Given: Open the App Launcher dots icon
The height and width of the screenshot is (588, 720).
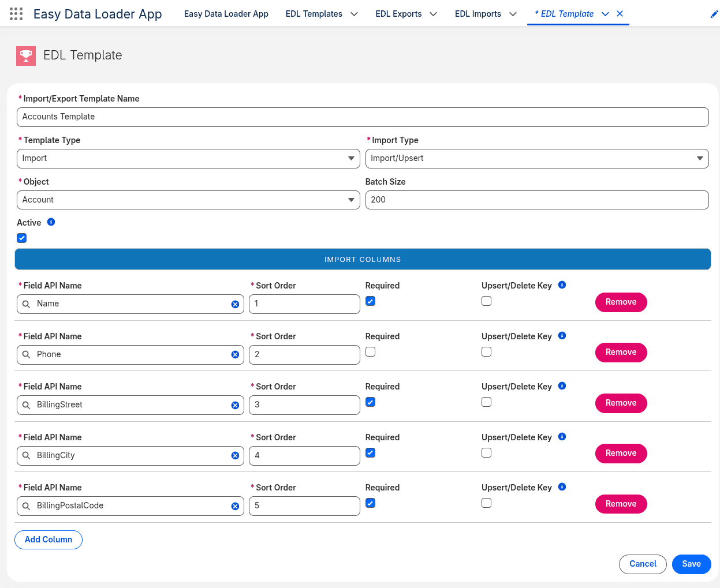Looking at the screenshot, I should [x=16, y=14].
